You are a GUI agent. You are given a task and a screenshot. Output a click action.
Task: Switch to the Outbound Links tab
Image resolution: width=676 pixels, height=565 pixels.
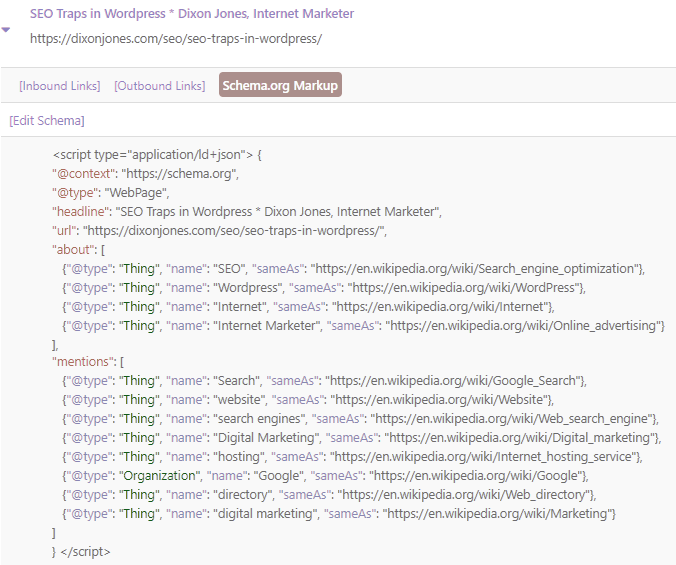point(160,86)
